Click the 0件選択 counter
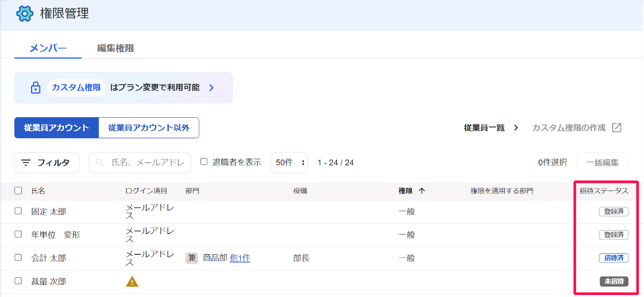 coord(553,162)
